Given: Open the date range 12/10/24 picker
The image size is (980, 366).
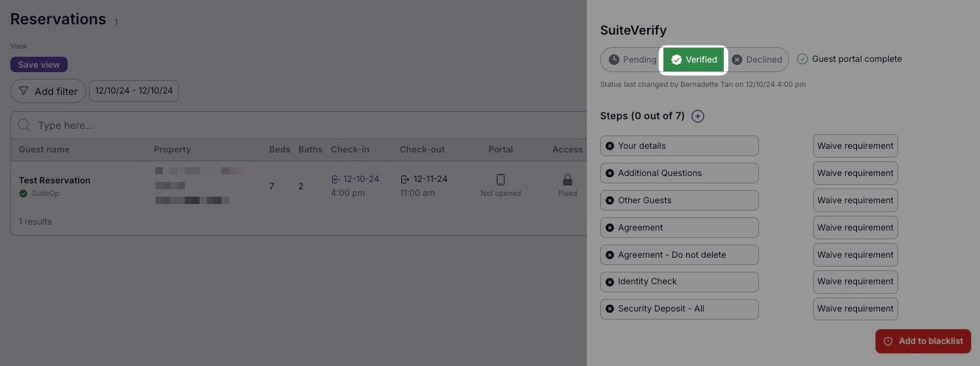Looking at the screenshot, I should [134, 91].
